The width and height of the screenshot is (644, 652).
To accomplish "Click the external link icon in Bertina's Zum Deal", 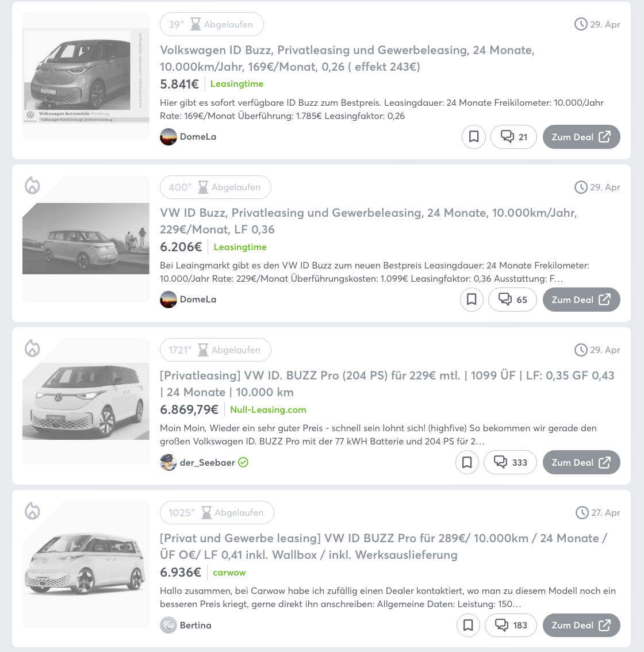I will (604, 625).
